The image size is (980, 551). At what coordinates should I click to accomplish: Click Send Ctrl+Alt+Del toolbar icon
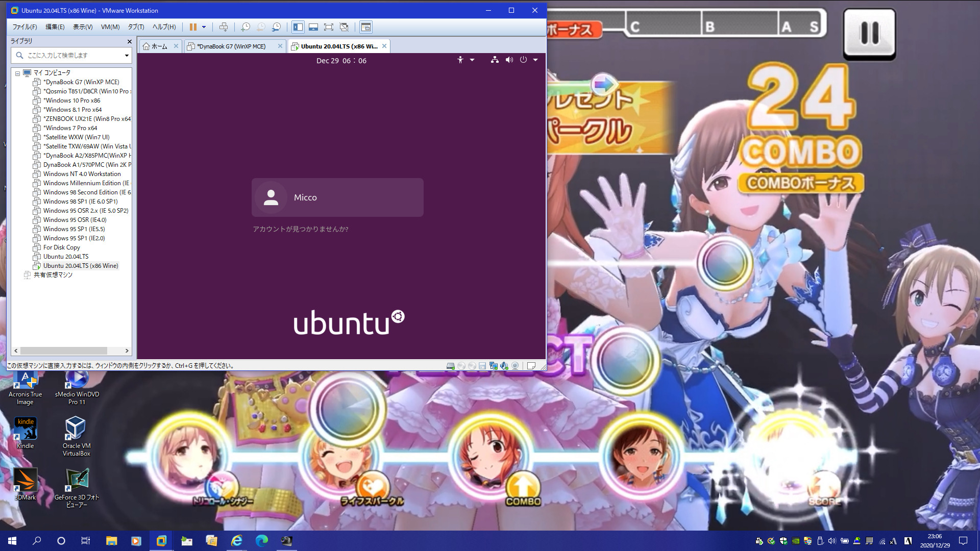(x=224, y=27)
